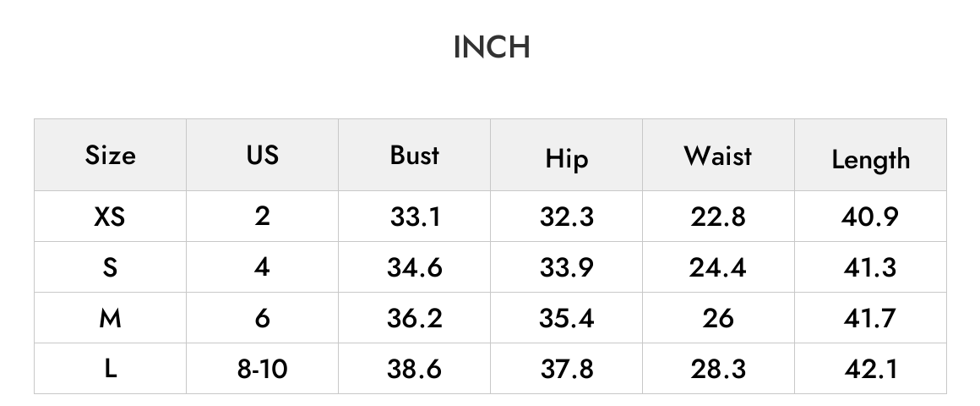This screenshot has height=406, width=980.
Task: Select the Waist column header
Action: click(718, 155)
